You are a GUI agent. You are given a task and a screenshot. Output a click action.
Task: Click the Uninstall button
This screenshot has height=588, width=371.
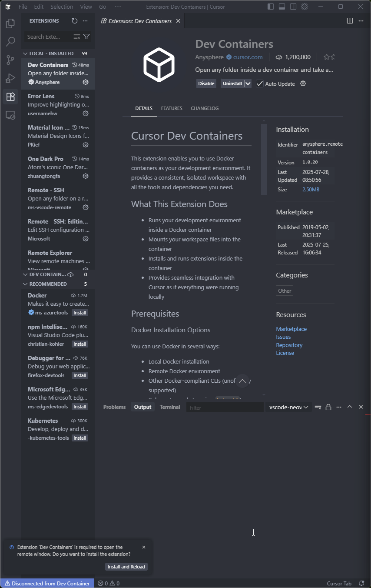point(232,84)
